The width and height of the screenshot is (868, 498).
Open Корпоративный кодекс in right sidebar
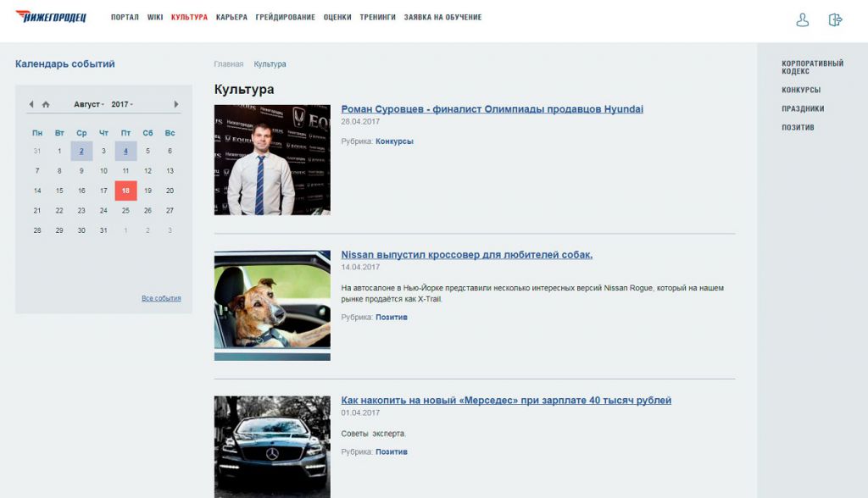(x=812, y=67)
